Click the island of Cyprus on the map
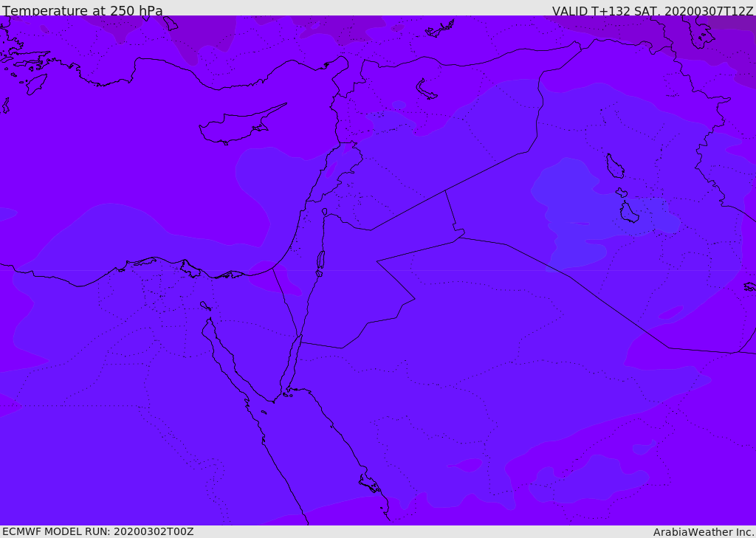This screenshot has height=538, width=756. [x=241, y=125]
